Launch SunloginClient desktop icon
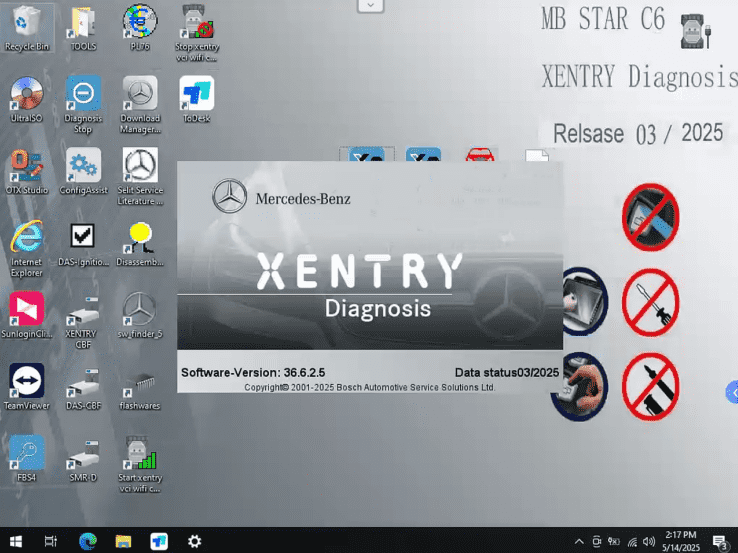This screenshot has width=738, height=553. pyautogui.click(x=26, y=315)
